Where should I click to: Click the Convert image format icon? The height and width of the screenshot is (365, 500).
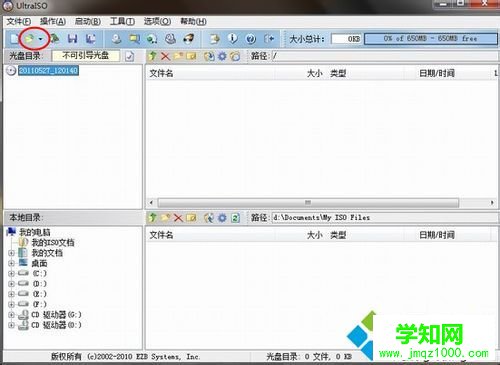[x=134, y=39]
